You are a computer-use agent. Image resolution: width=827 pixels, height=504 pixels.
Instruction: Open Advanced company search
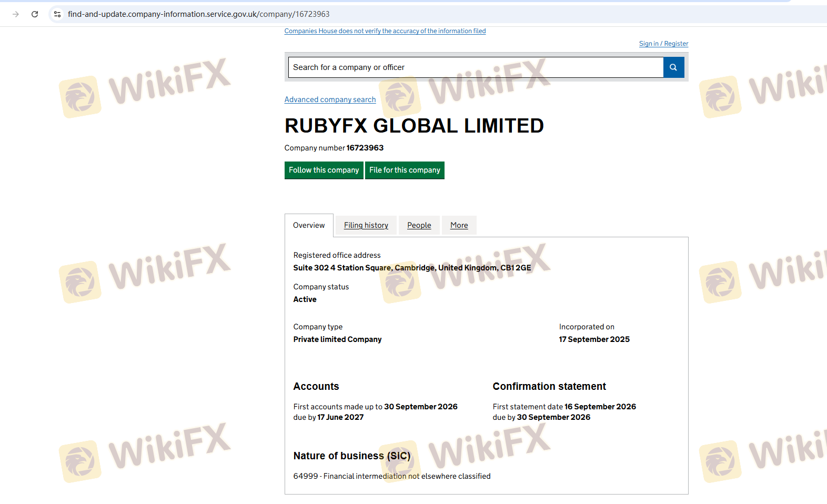pyautogui.click(x=330, y=99)
